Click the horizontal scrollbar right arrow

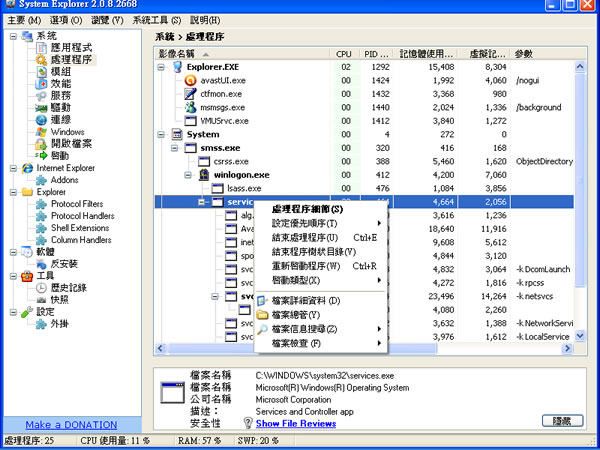coord(567,348)
